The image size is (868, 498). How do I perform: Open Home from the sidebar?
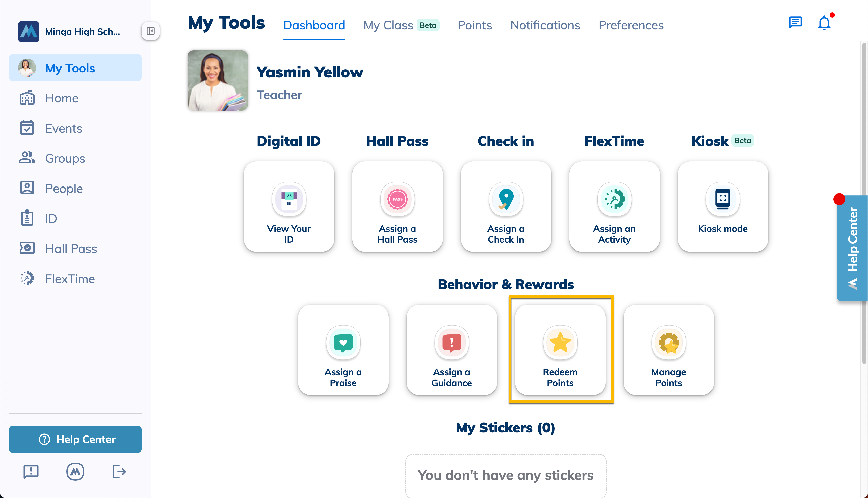[x=62, y=98]
